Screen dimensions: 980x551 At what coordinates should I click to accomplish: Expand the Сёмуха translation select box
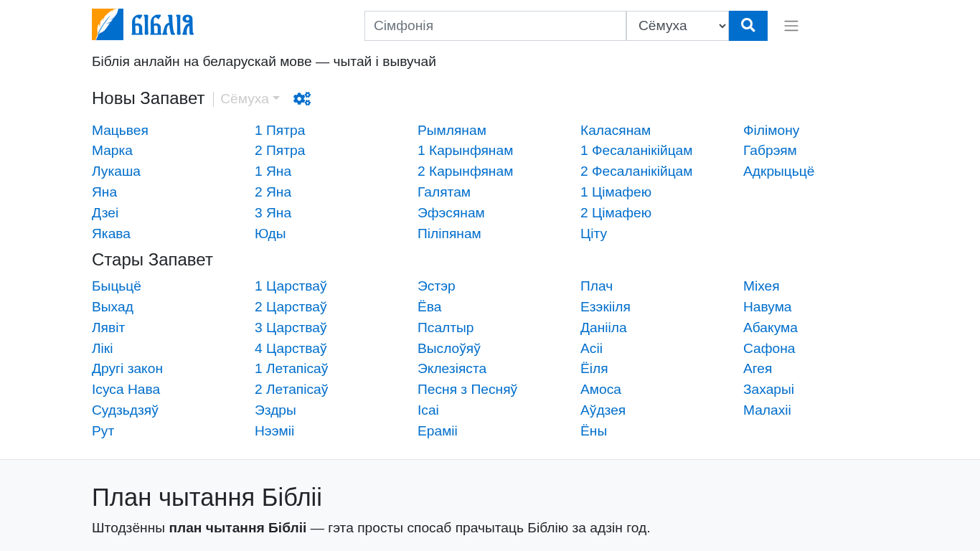click(x=677, y=26)
